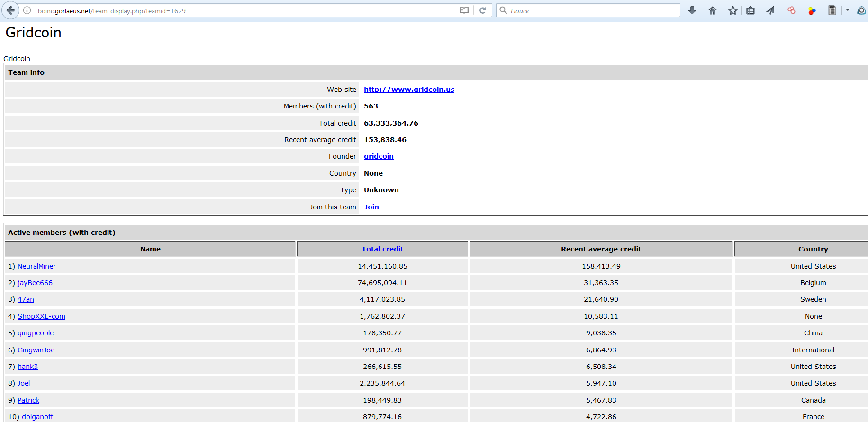Screen dimensions: 868x422
Task: Go to the browser home page
Action: point(713,10)
